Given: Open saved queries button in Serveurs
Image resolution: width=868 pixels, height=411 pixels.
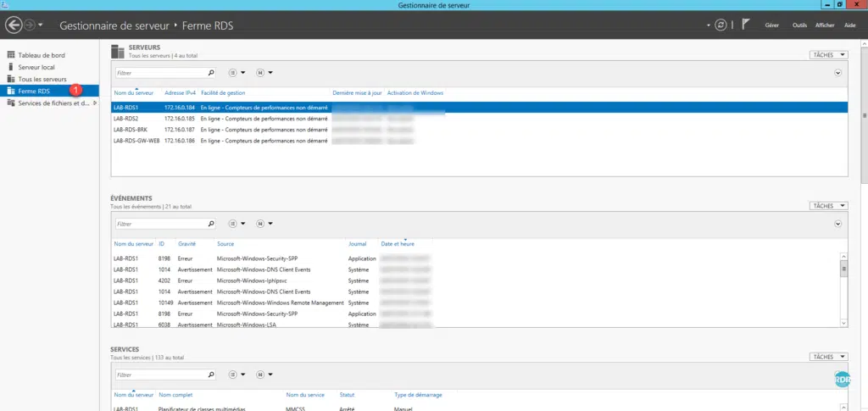Looking at the screenshot, I should 264,73.
